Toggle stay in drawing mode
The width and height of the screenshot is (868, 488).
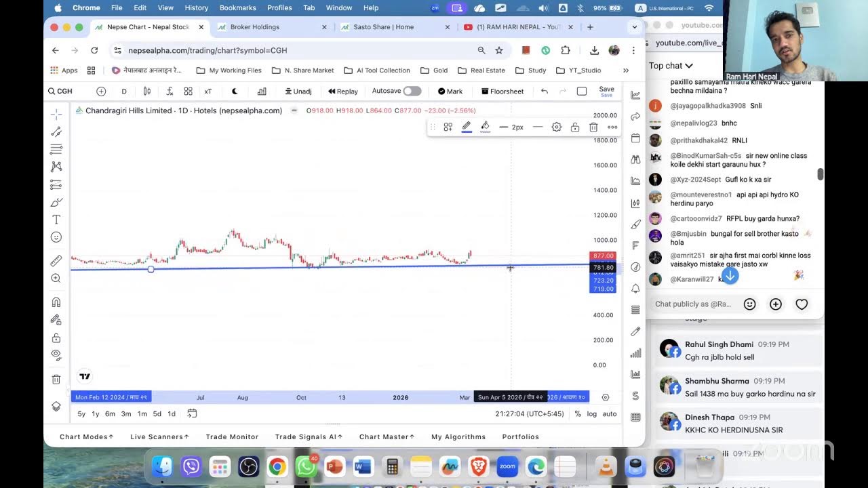tap(56, 320)
